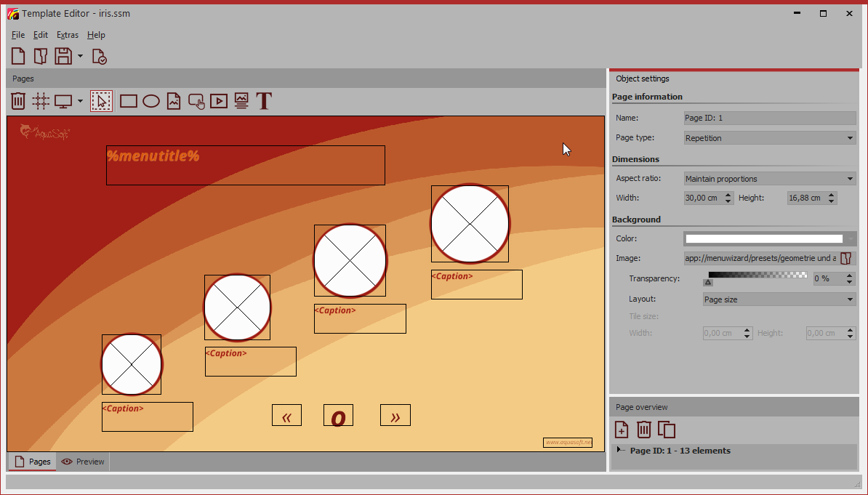868x495 pixels.
Task: Insert an image object tool
Action: pos(174,101)
